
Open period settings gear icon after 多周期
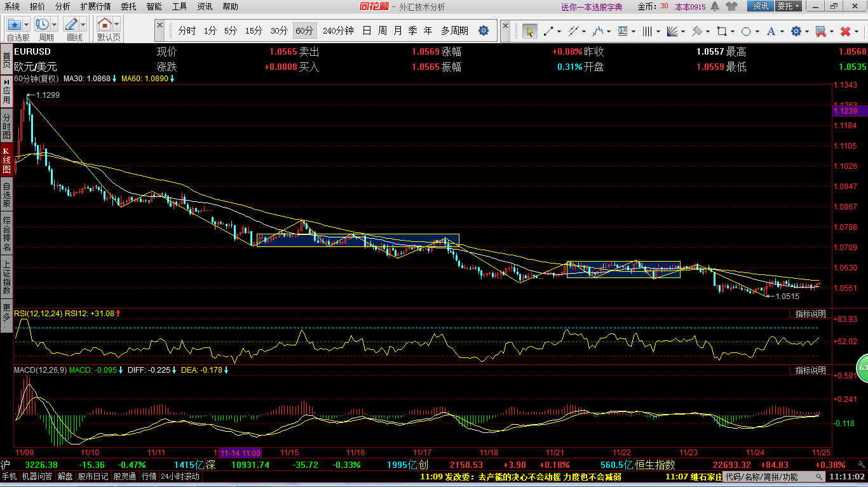tap(484, 30)
